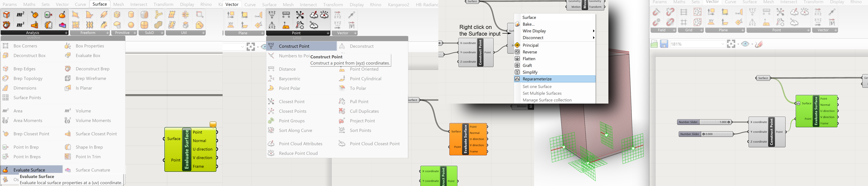Toggle preview with the eye icon
This screenshot has width=868, height=186.
(x=745, y=44)
